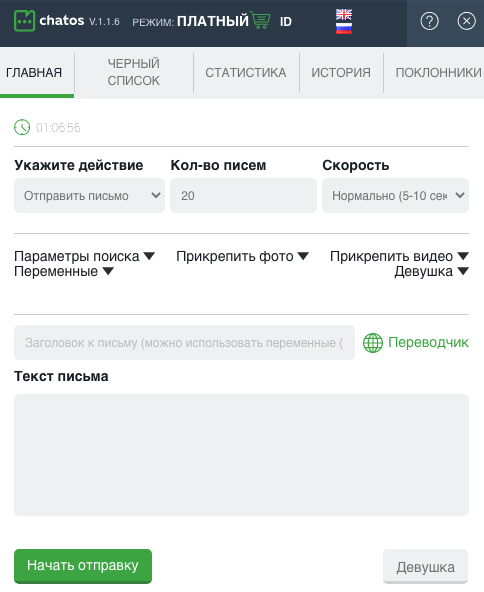Switch language with the Russian flag
484x592 pixels.
(344, 28)
